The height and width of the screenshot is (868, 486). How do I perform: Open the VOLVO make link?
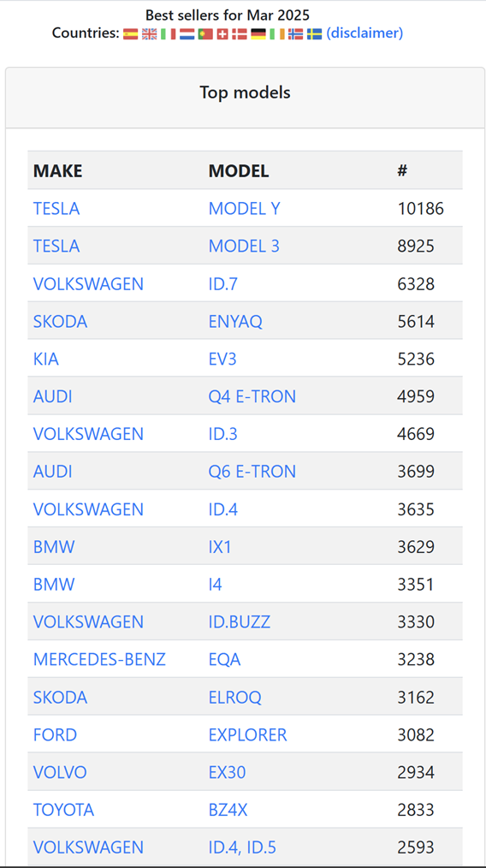pos(60,772)
